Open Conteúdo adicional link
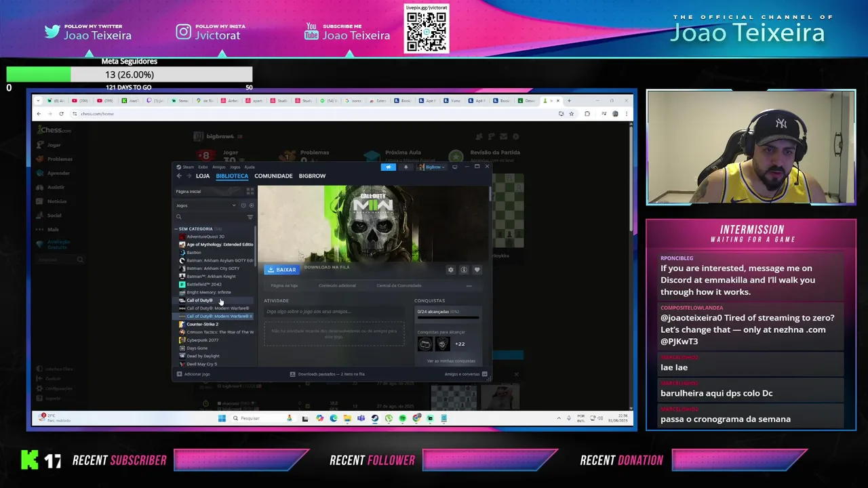The image size is (868, 488). click(x=337, y=285)
